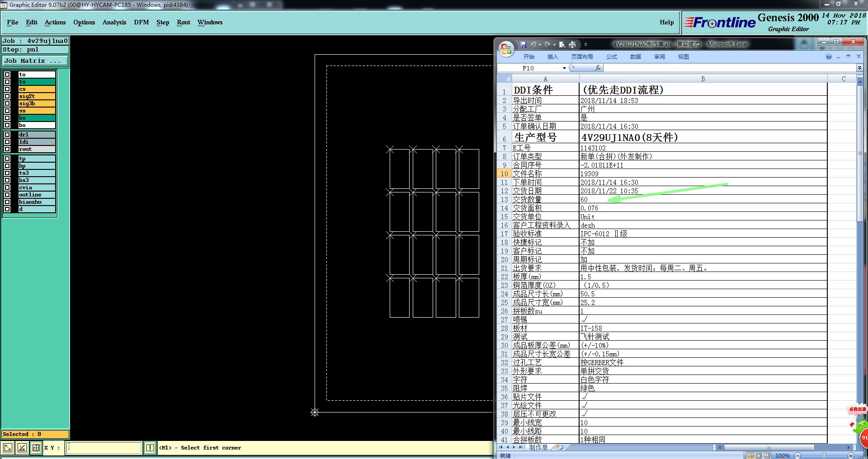Click the measure/scale icon next to XY
868x459 pixels.
click(x=22, y=448)
